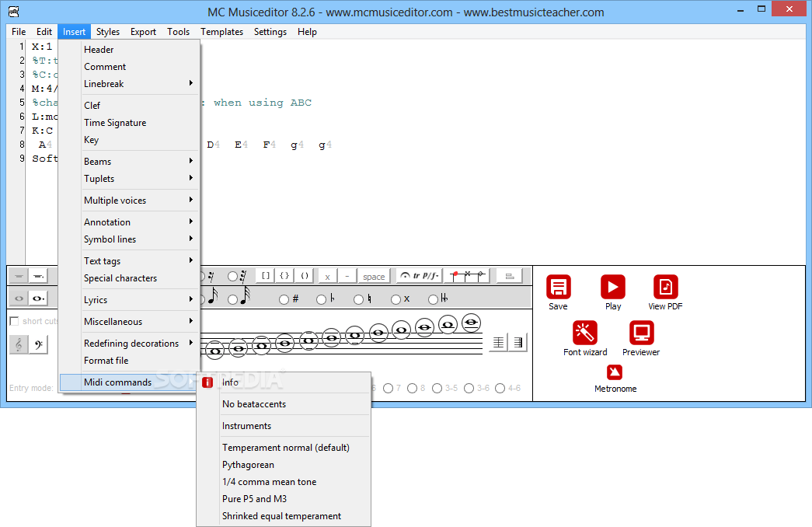This screenshot has height=527, width=812.
Task: Click the x button
Action: click(327, 276)
